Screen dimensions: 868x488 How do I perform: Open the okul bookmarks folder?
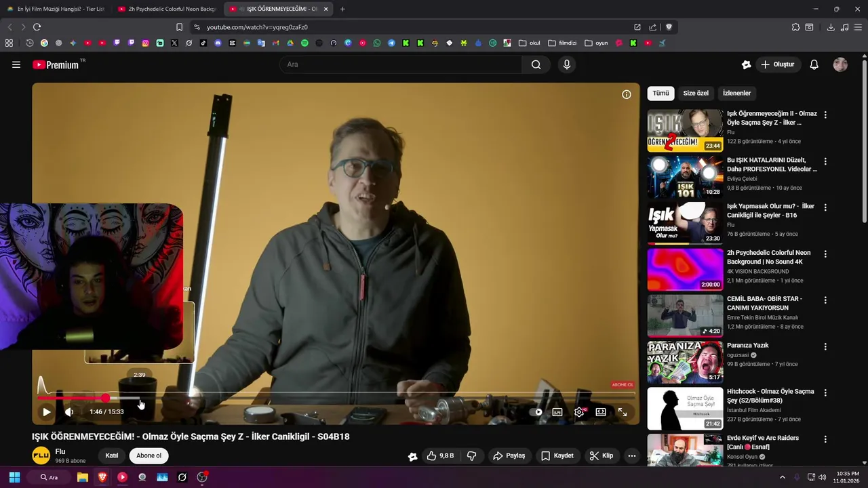coord(529,43)
